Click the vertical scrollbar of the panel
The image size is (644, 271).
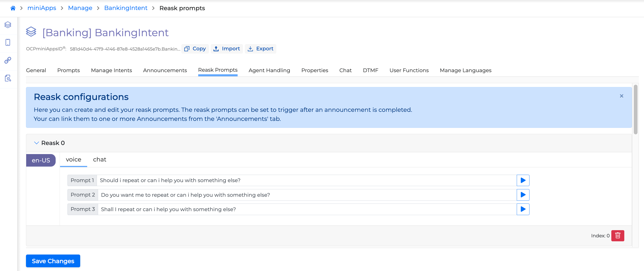coord(635,109)
